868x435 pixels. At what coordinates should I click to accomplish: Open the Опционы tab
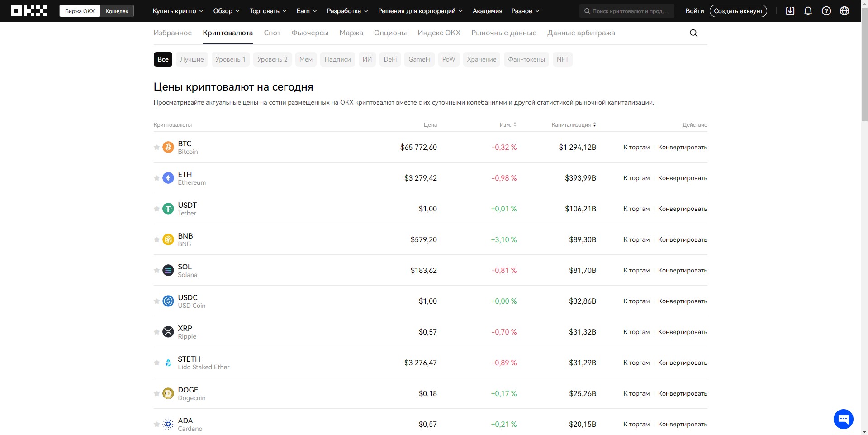[390, 33]
